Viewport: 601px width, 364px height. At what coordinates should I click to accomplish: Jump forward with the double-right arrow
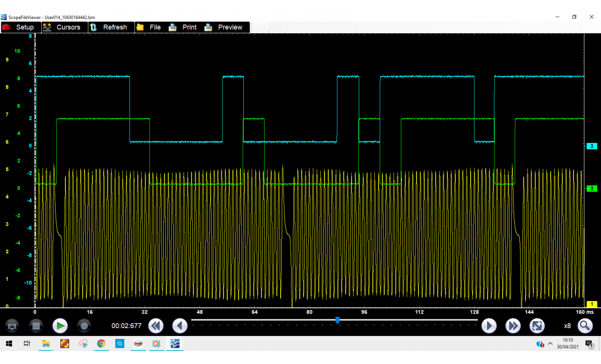coord(513,326)
